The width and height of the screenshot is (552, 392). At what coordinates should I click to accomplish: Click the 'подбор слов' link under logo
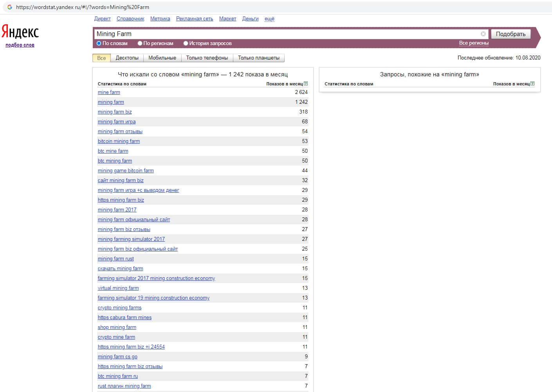pyautogui.click(x=20, y=45)
